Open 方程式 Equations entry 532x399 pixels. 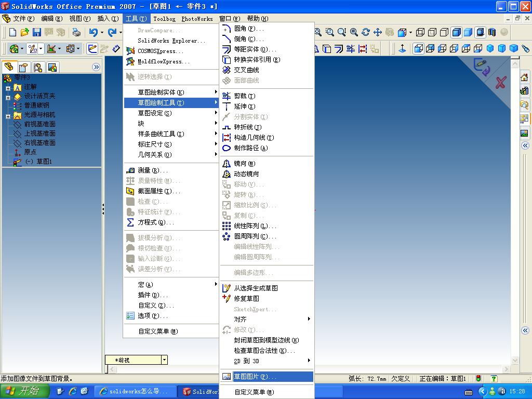(171, 222)
